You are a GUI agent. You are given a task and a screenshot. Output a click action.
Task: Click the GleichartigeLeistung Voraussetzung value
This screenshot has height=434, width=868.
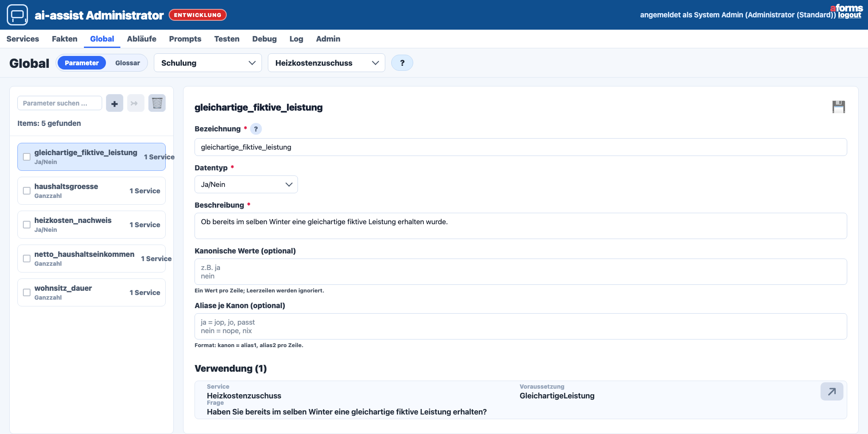tap(557, 396)
